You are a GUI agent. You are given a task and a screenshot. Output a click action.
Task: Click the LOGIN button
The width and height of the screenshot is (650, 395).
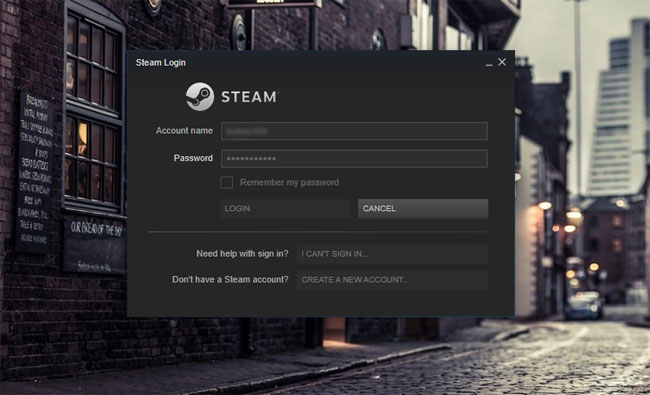tap(284, 208)
